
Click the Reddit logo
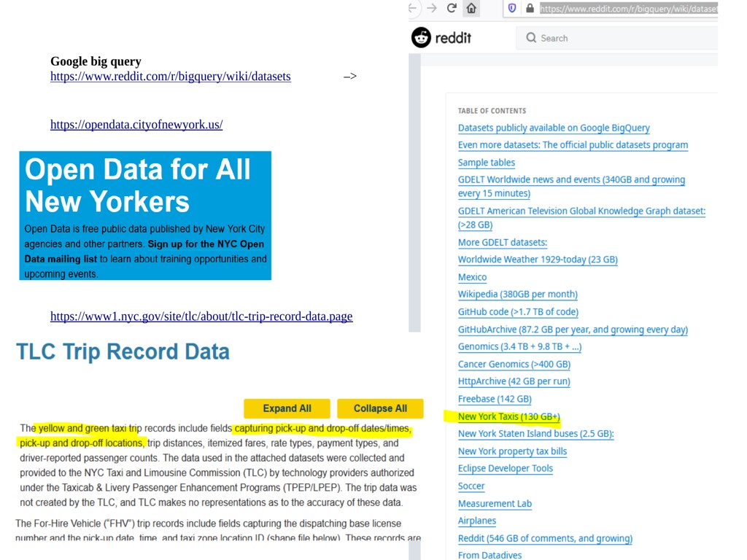click(441, 38)
